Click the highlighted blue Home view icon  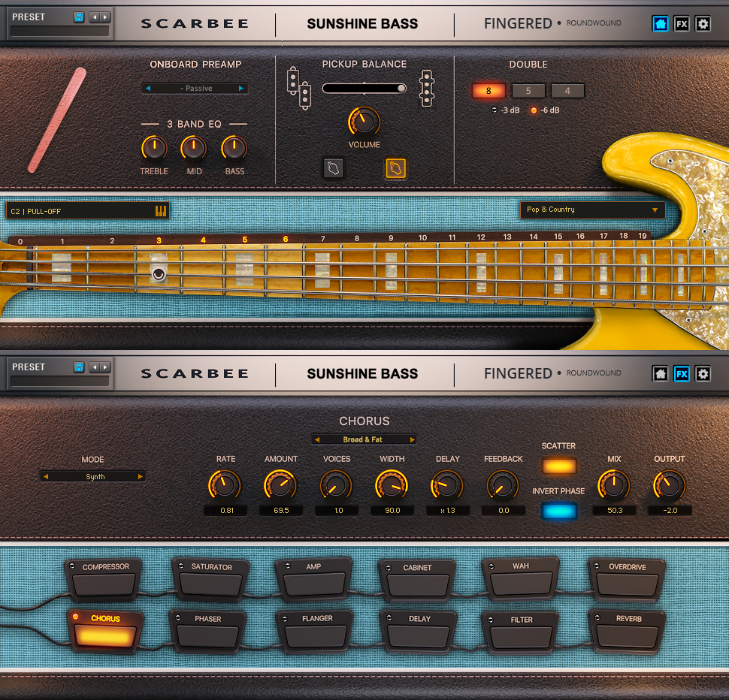(x=660, y=23)
